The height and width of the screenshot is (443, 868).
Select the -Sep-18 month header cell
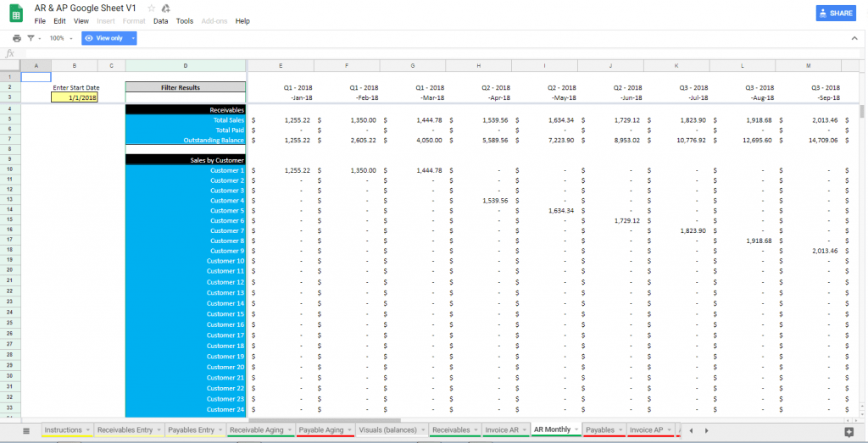pyautogui.click(x=808, y=97)
